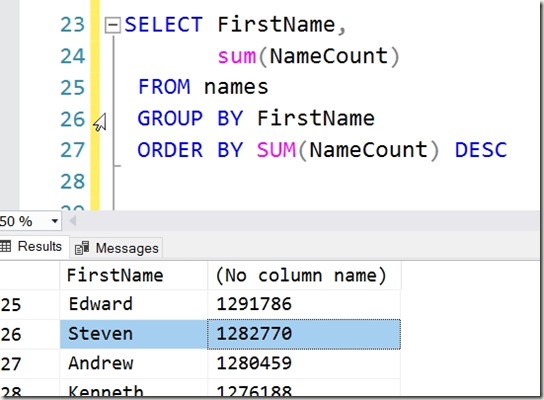This screenshot has width=544, height=400.
Task: Click the horizontal scroll left arrow
Action: tap(72, 221)
